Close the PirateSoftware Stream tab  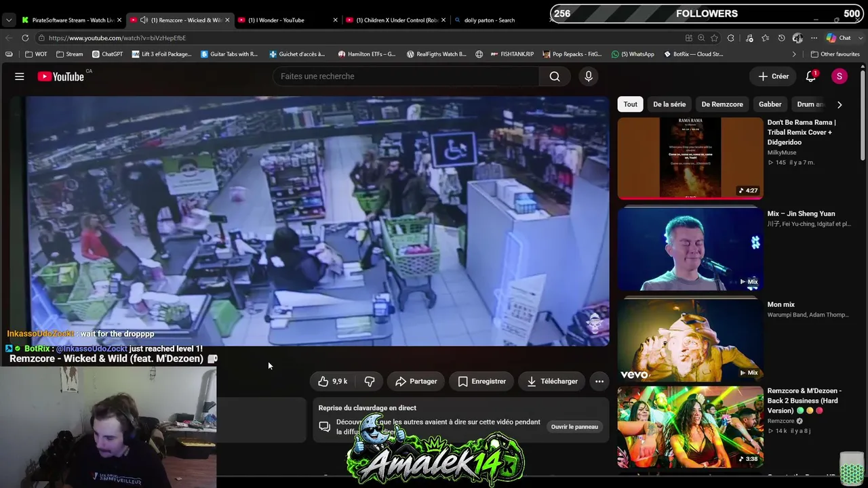pos(119,20)
